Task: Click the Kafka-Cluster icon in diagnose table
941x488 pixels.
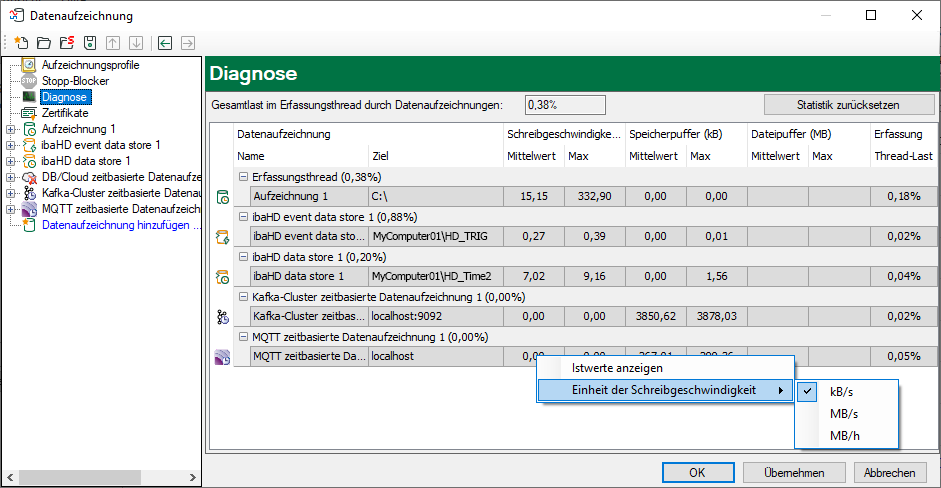Action: (222, 316)
